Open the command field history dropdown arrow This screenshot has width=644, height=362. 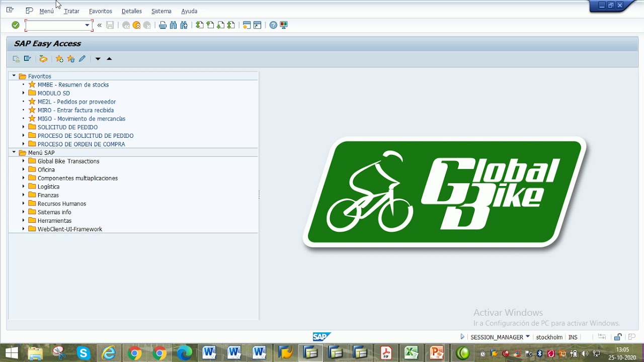87,25
